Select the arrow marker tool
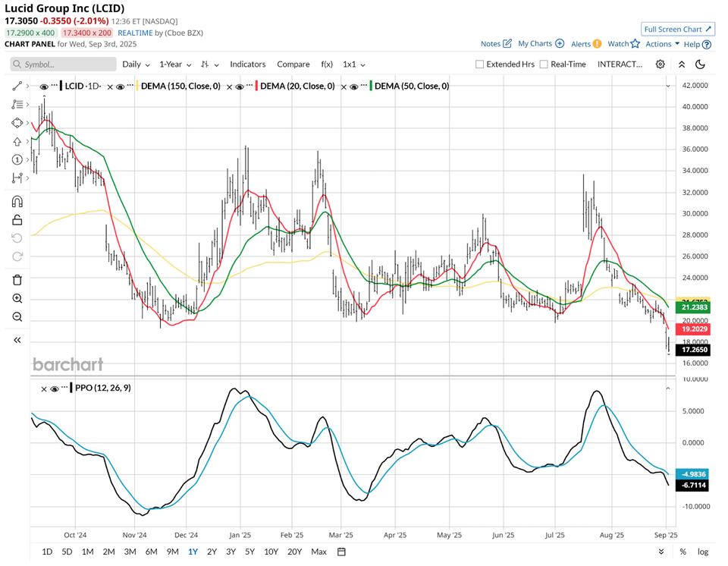The image size is (728, 566). [x=17, y=141]
